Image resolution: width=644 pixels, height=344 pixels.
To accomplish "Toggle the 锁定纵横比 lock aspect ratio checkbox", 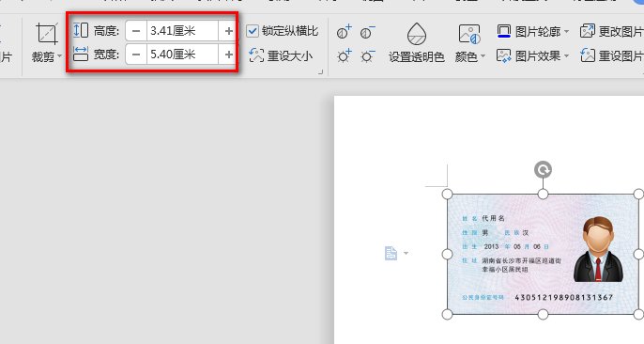I will [x=253, y=31].
